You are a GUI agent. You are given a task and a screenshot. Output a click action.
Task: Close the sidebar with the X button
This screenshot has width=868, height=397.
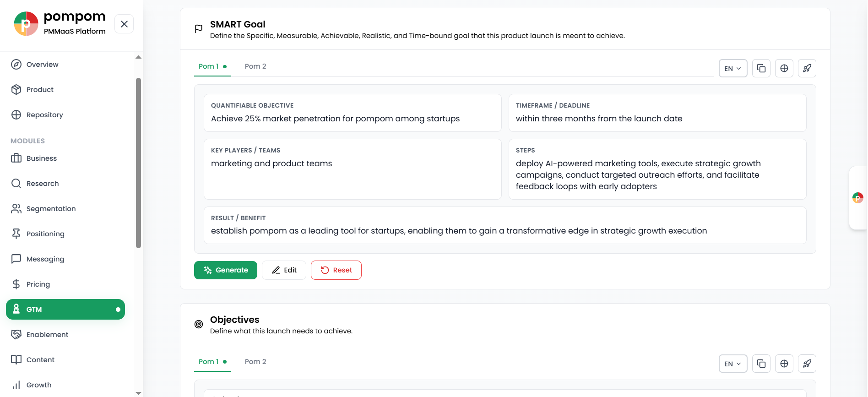[124, 24]
